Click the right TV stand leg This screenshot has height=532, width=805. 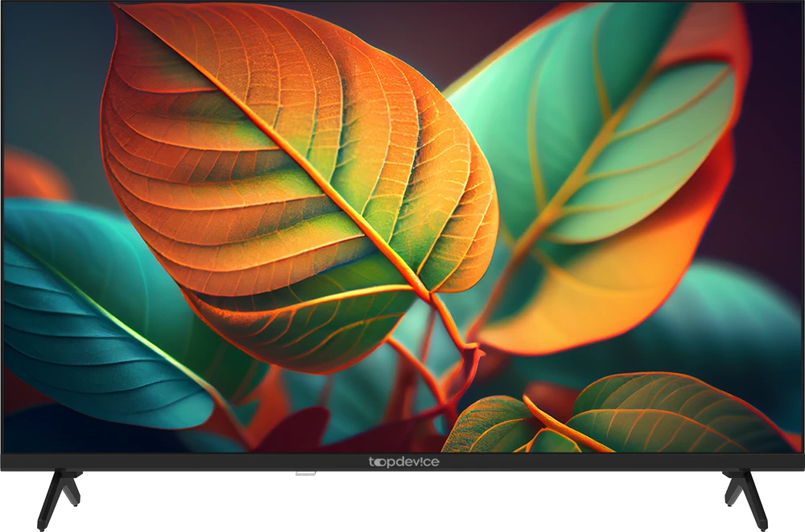point(746,497)
